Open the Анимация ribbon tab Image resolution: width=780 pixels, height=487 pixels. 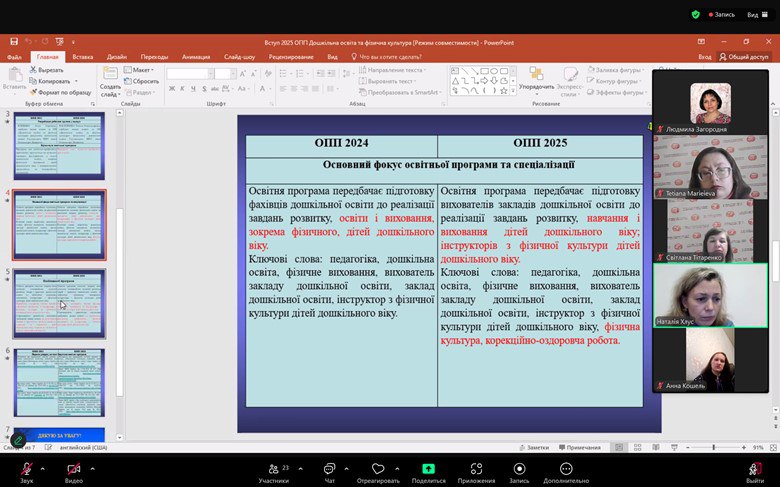196,57
